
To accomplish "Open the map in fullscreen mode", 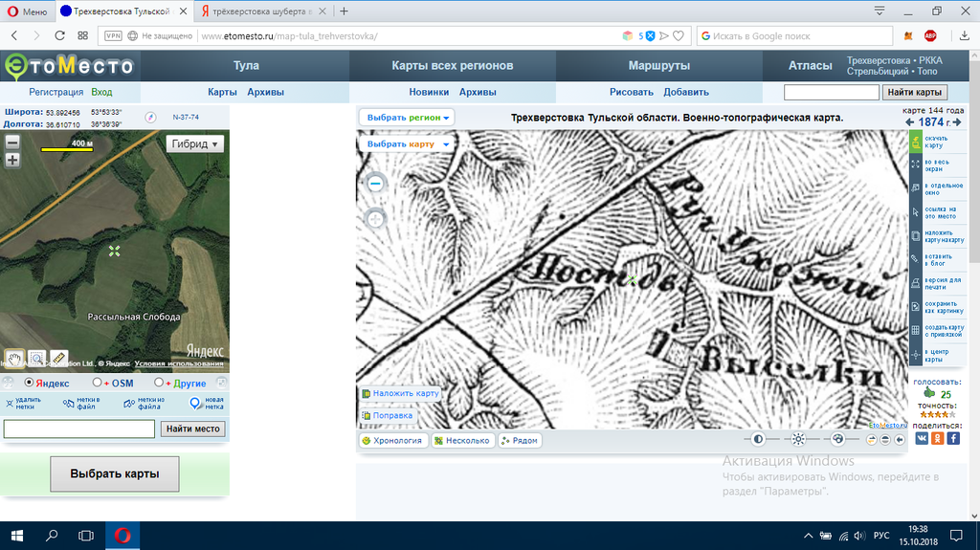I will [915, 165].
